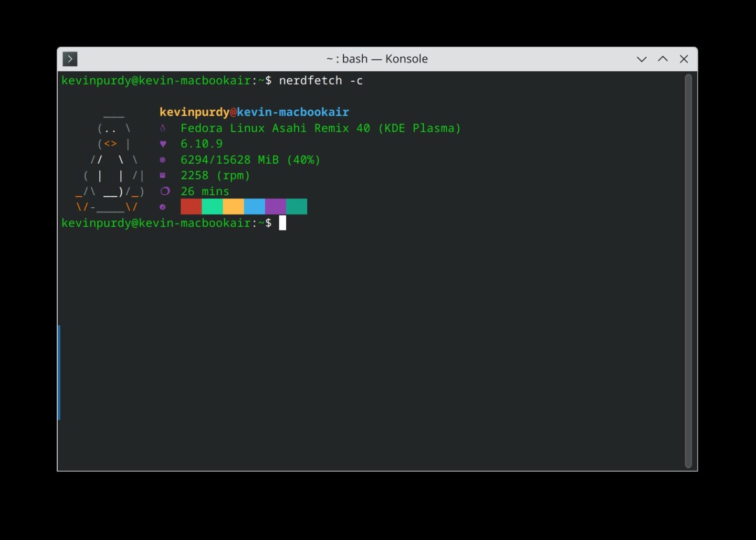The height and width of the screenshot is (540, 756).
Task: Maximize the Konsole window
Action: [663, 59]
